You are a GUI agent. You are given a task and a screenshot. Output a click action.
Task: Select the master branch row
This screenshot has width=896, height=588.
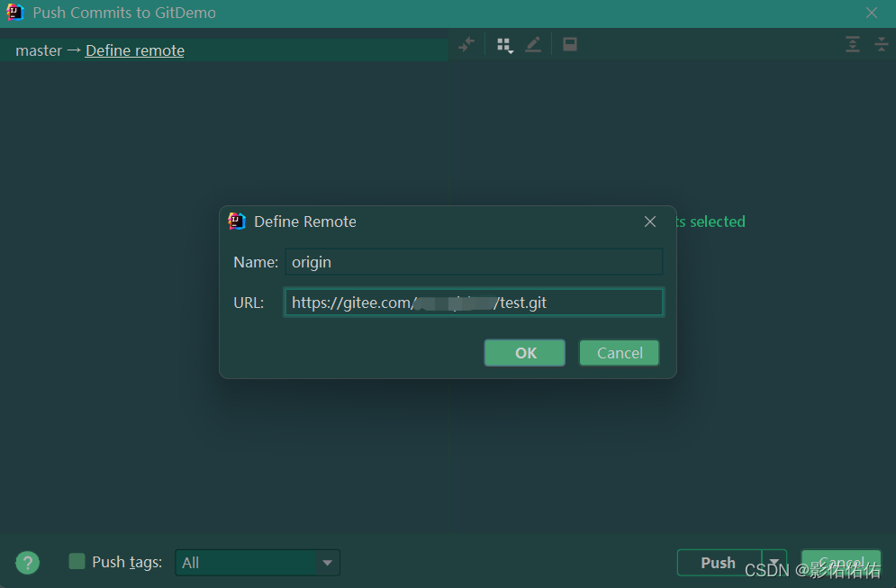pos(224,50)
